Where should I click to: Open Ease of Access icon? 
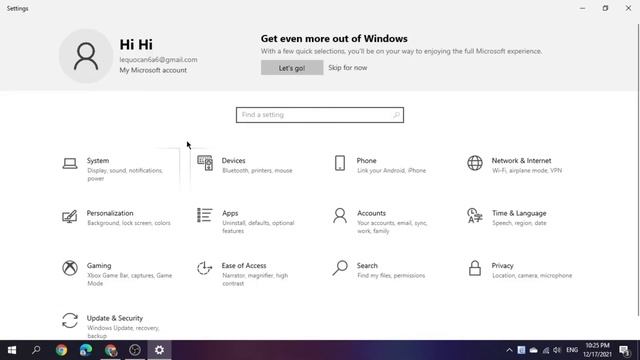point(204,268)
